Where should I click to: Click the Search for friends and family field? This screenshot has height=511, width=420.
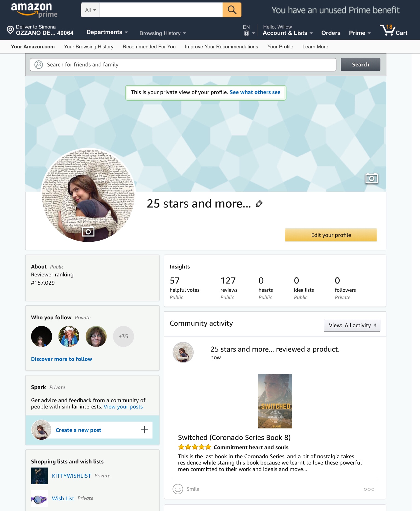pos(183,65)
